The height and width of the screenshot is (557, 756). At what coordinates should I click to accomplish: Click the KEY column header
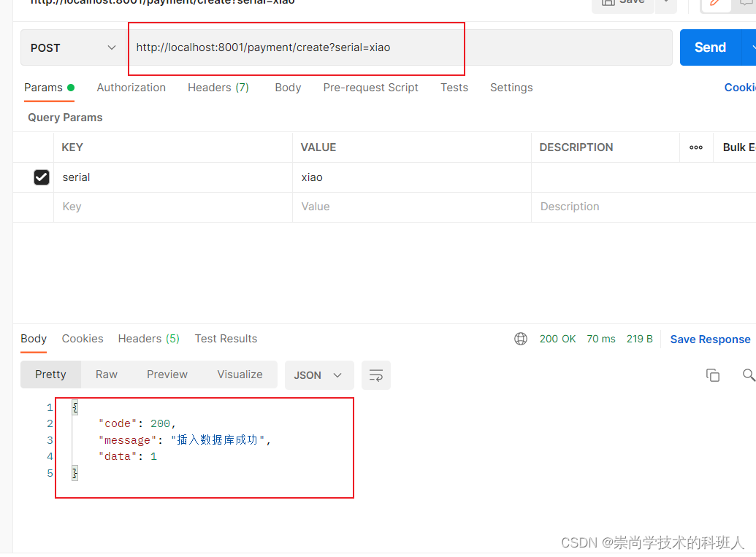pos(72,147)
